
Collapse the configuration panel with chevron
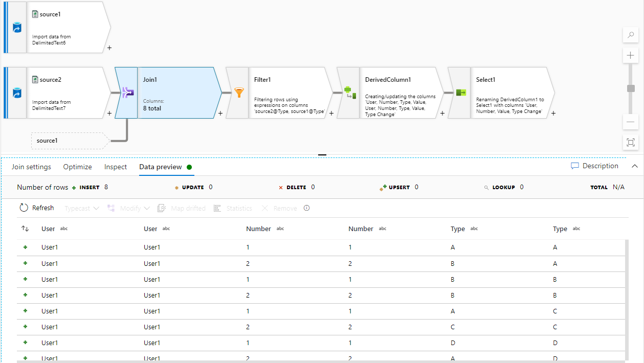click(x=635, y=166)
